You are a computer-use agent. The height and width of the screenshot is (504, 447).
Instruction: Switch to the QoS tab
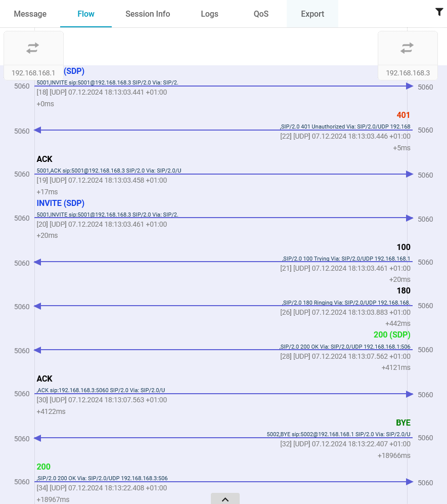[x=261, y=14]
